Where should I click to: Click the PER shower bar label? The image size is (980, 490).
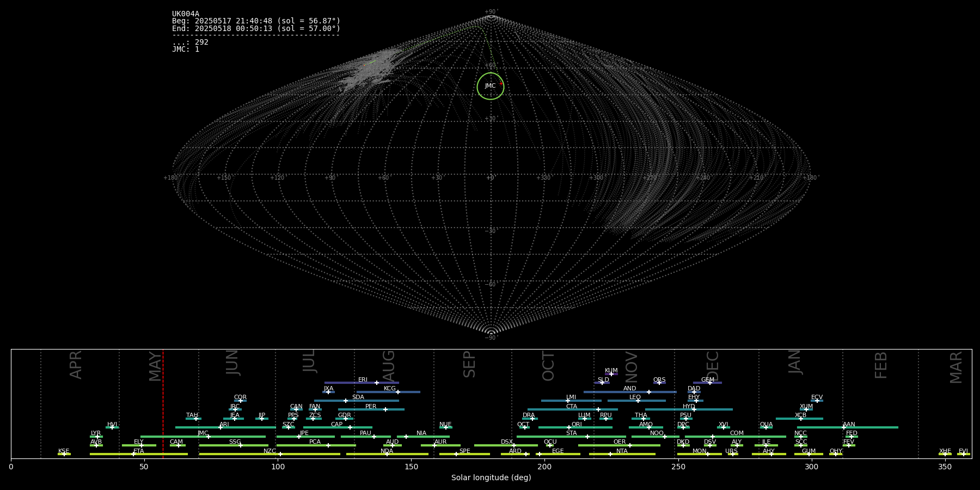(x=371, y=407)
